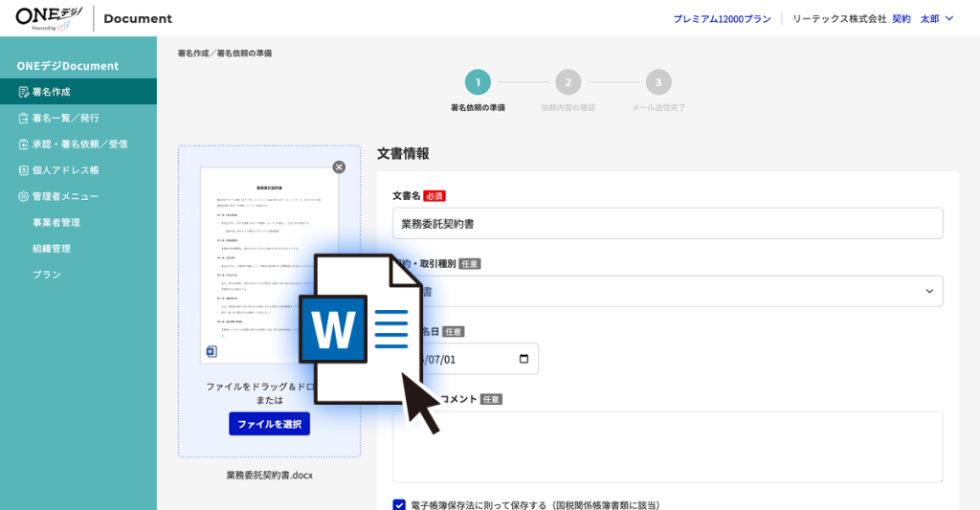Open the 業務委託契約書 document preview thumbnail
Screen dimensions: 980x510
click(x=269, y=265)
